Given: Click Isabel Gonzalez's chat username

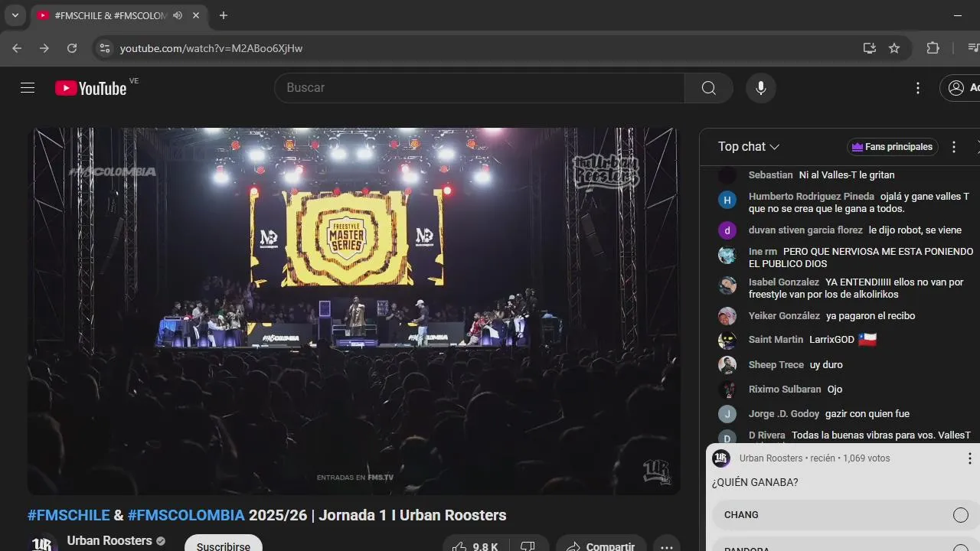Looking at the screenshot, I should point(784,282).
